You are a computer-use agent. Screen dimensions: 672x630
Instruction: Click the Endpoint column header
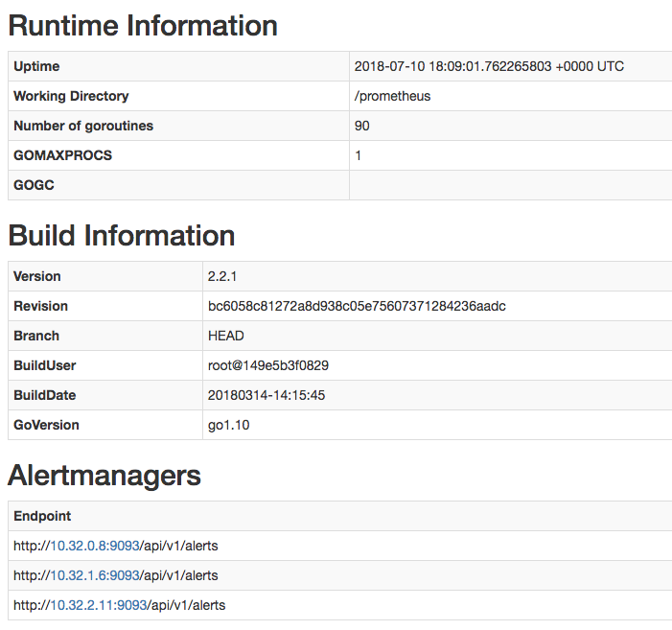point(42,516)
